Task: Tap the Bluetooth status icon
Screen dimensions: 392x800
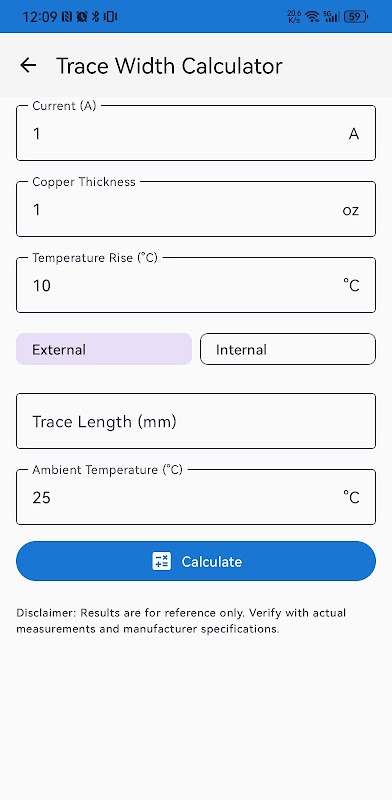Action: click(x=95, y=17)
